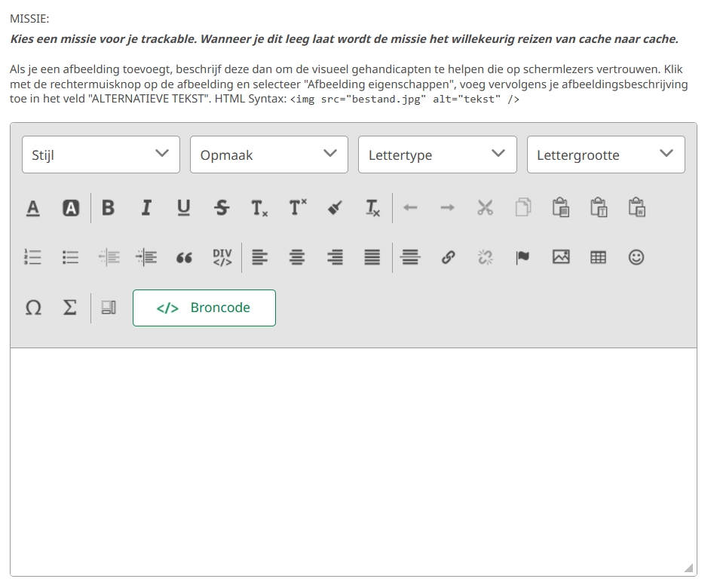Click the background color icon
The width and height of the screenshot is (717, 588).
[x=71, y=208]
